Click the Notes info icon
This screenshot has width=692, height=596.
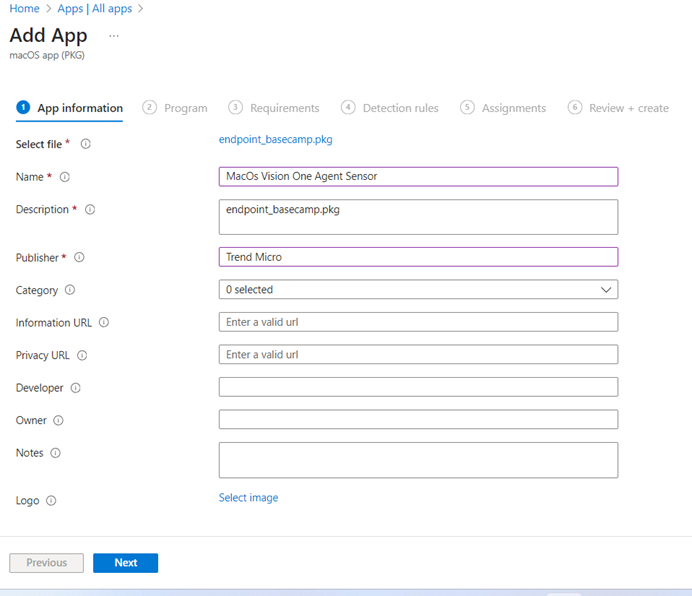click(55, 453)
